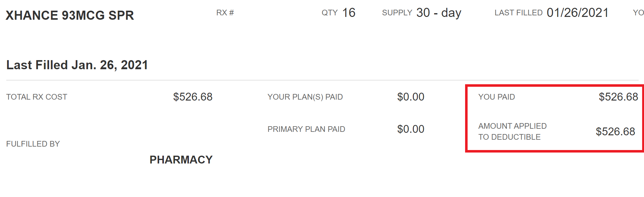The height and width of the screenshot is (197, 644).
Task: Click the total Rx cost $526.68 amount
Action: [x=193, y=97]
